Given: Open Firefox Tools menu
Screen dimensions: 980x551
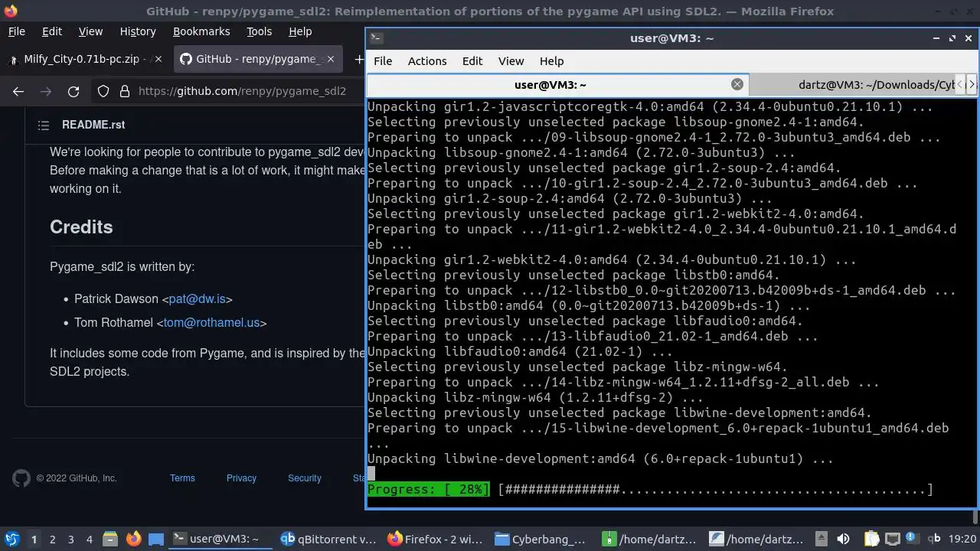Looking at the screenshot, I should (259, 31).
